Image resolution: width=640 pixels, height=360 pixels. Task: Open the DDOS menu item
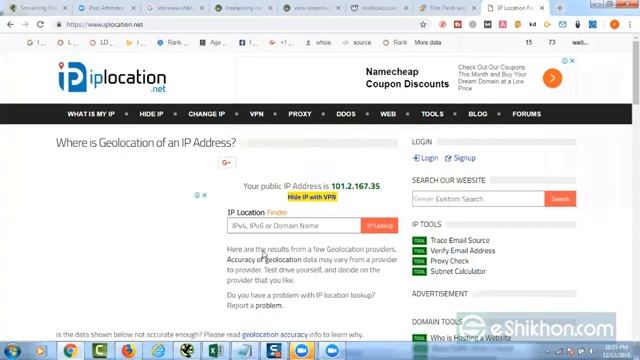346,114
